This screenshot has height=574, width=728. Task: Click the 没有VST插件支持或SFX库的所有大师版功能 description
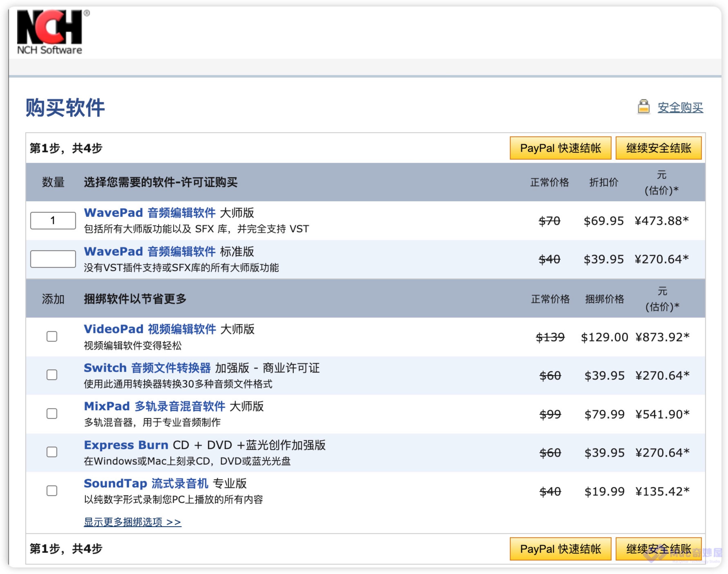point(181,267)
